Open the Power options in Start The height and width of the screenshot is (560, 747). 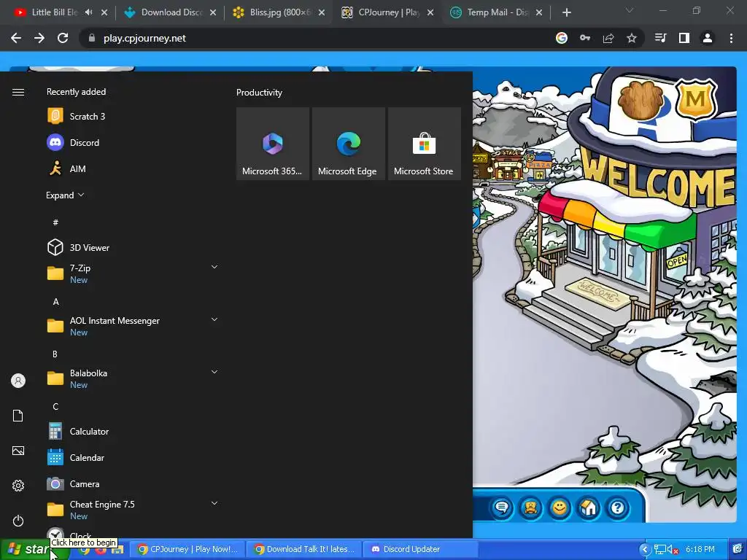point(18,521)
